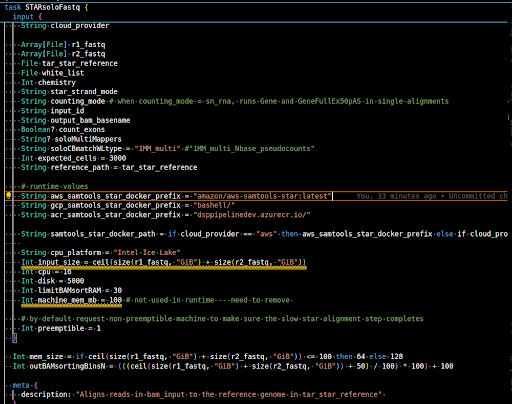Click the description string about aligning reads
Viewport: 512px width, 404px height.
coord(229,395)
